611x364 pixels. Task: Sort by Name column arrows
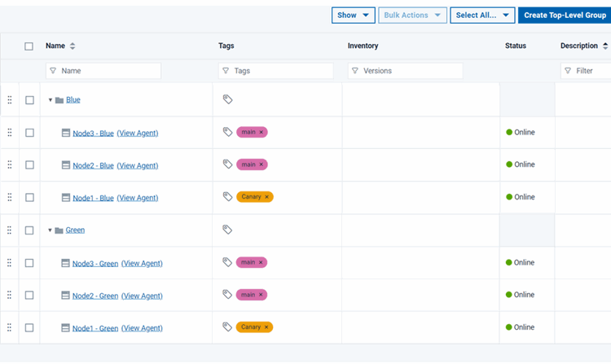click(73, 46)
